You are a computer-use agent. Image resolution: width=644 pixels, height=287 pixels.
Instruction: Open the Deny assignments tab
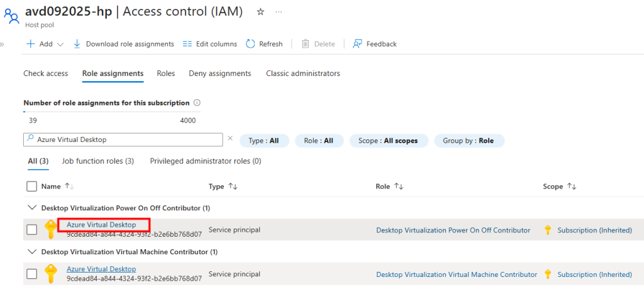point(219,73)
